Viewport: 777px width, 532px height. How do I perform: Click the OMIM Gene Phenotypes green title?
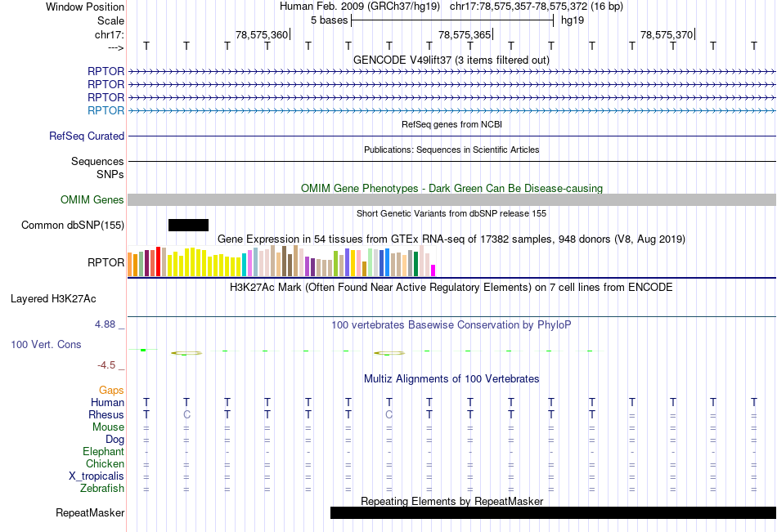tap(451, 188)
